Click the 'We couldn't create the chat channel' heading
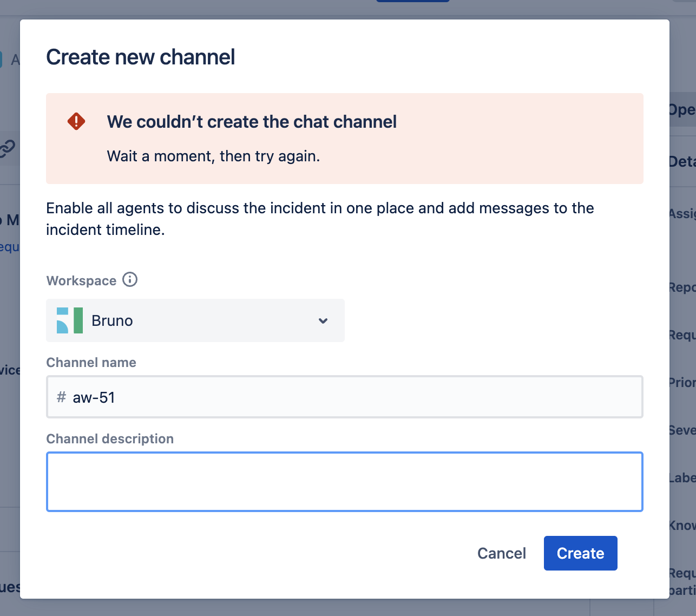Image resolution: width=696 pixels, height=616 pixels. pos(252,122)
